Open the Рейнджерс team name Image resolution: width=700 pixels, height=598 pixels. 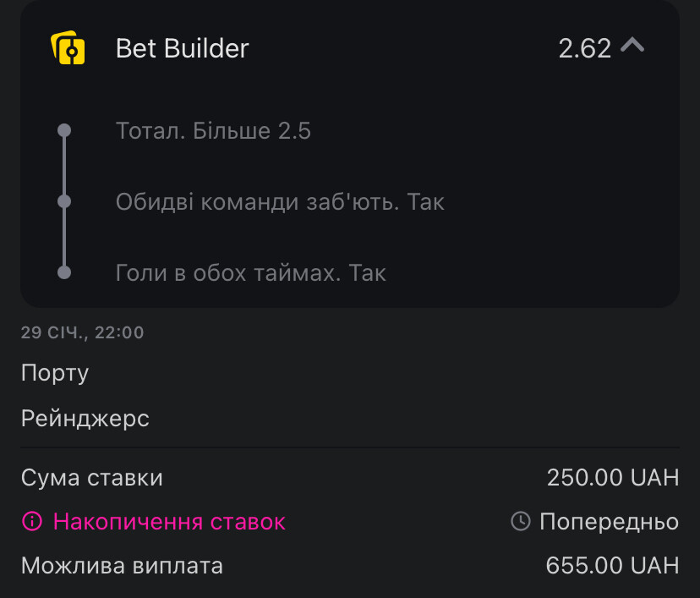click(85, 418)
